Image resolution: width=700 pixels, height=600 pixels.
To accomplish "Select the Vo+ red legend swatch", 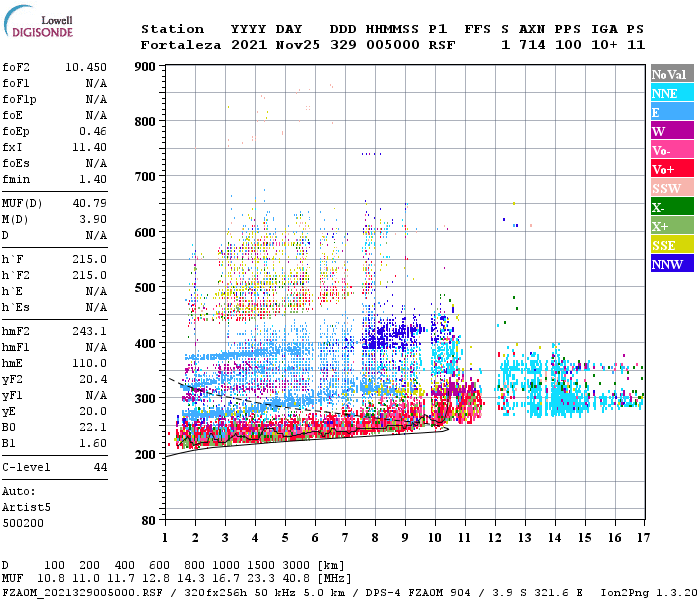I will coord(672,169).
